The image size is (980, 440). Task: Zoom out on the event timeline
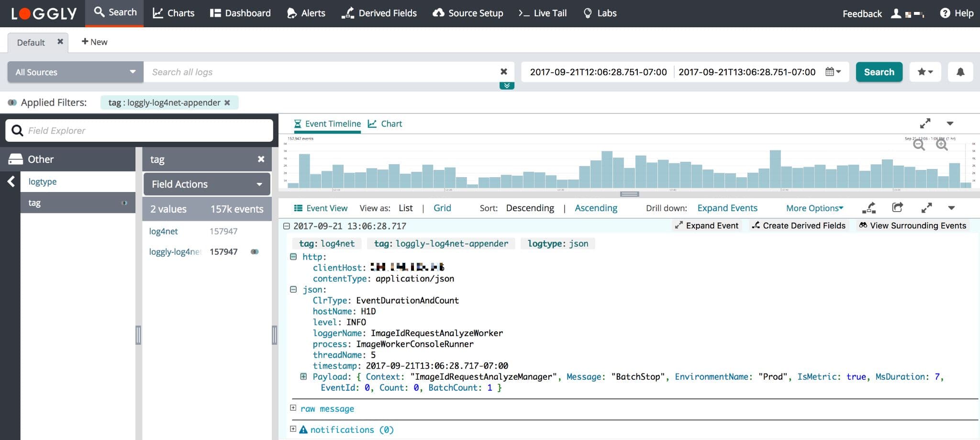pyautogui.click(x=919, y=145)
